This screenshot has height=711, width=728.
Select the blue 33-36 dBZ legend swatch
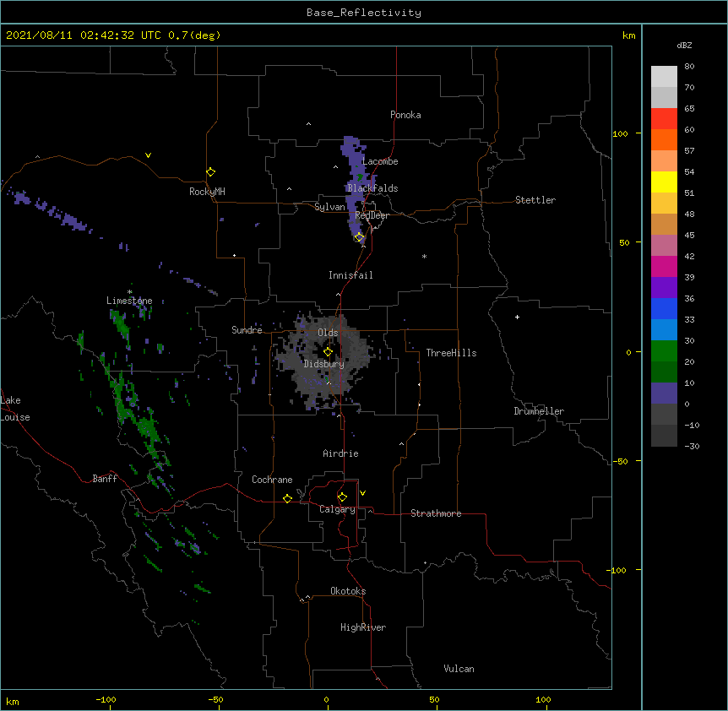pos(664,308)
